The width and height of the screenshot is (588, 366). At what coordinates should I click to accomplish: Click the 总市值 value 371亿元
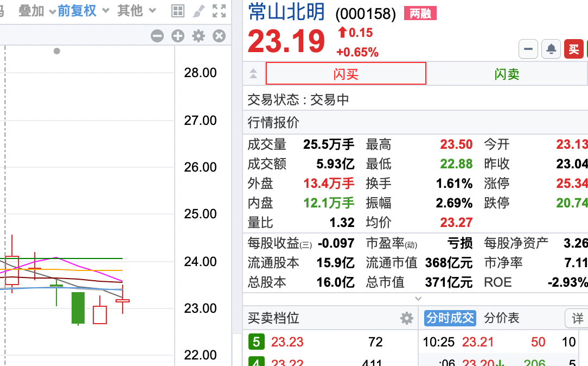pyautogui.click(x=449, y=282)
